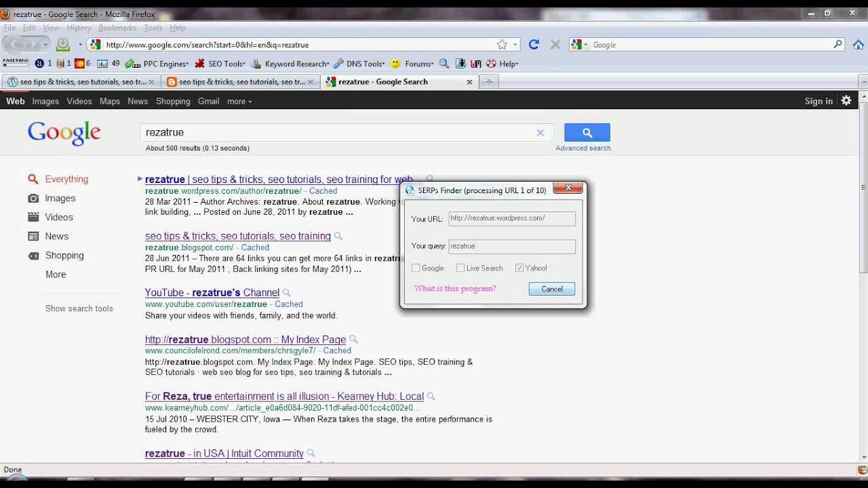Click the red bars icon next to spider
The image size is (868, 488).
coord(475,64)
